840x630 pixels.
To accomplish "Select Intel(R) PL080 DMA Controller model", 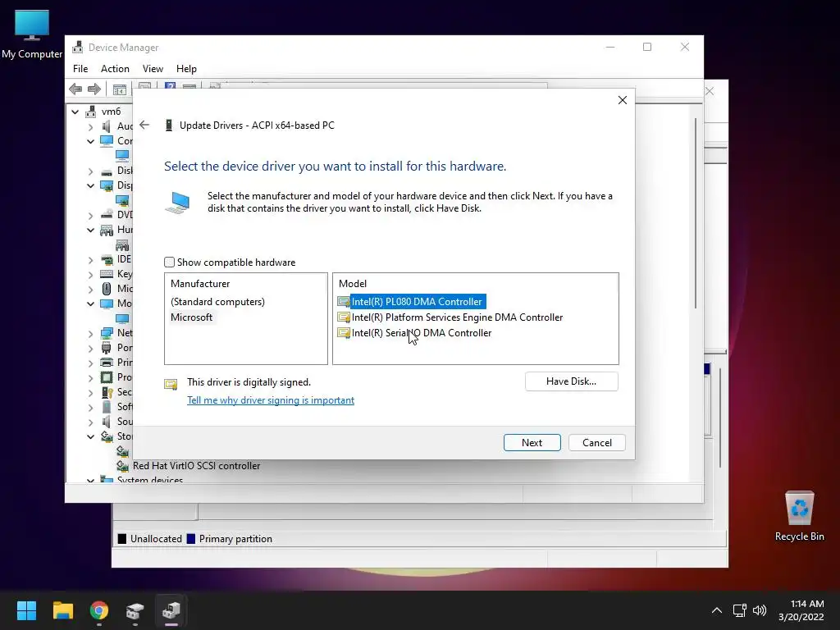I will tap(417, 302).
